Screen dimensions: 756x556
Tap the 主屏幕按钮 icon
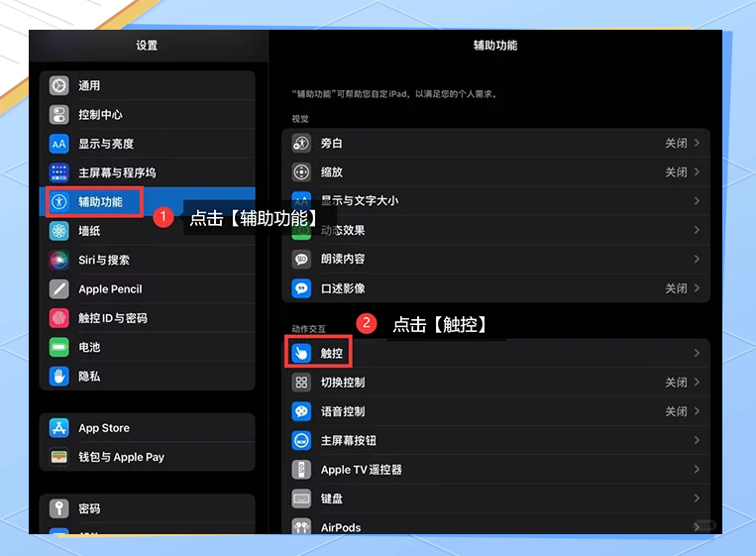pos(301,440)
